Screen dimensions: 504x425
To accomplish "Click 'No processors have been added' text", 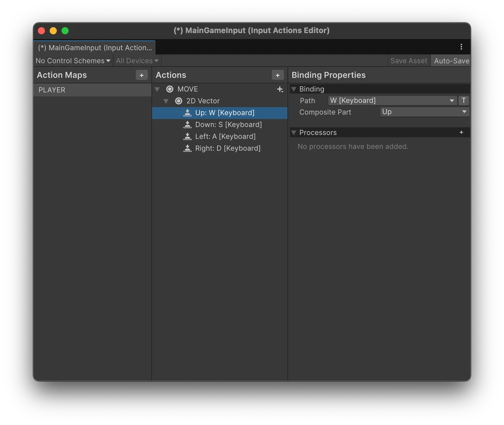I will coord(353,146).
